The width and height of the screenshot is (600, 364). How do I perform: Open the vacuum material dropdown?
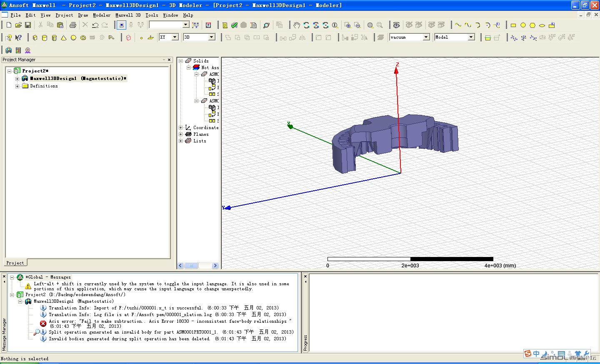[x=426, y=37]
